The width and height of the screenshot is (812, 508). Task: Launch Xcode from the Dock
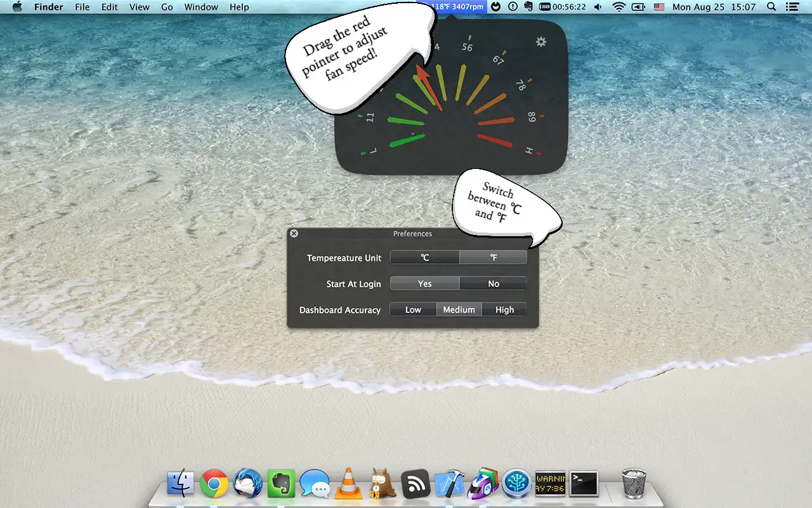449,484
